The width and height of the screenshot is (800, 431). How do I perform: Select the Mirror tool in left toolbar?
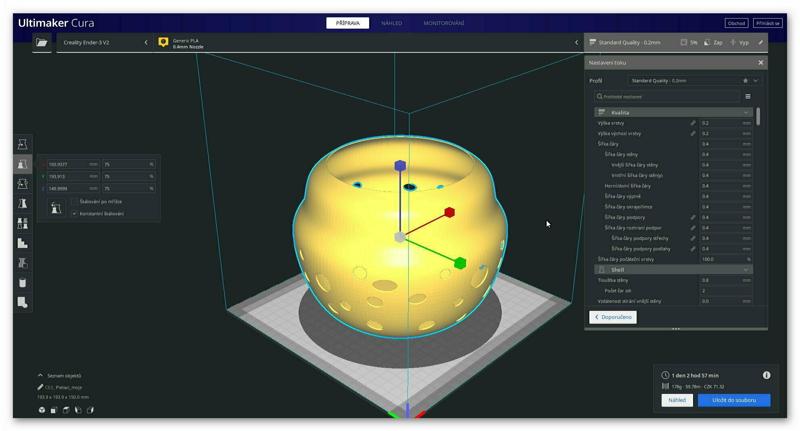(22, 204)
